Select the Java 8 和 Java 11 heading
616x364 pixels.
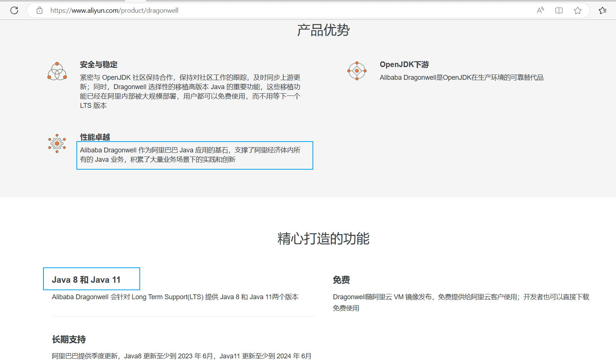tap(86, 280)
